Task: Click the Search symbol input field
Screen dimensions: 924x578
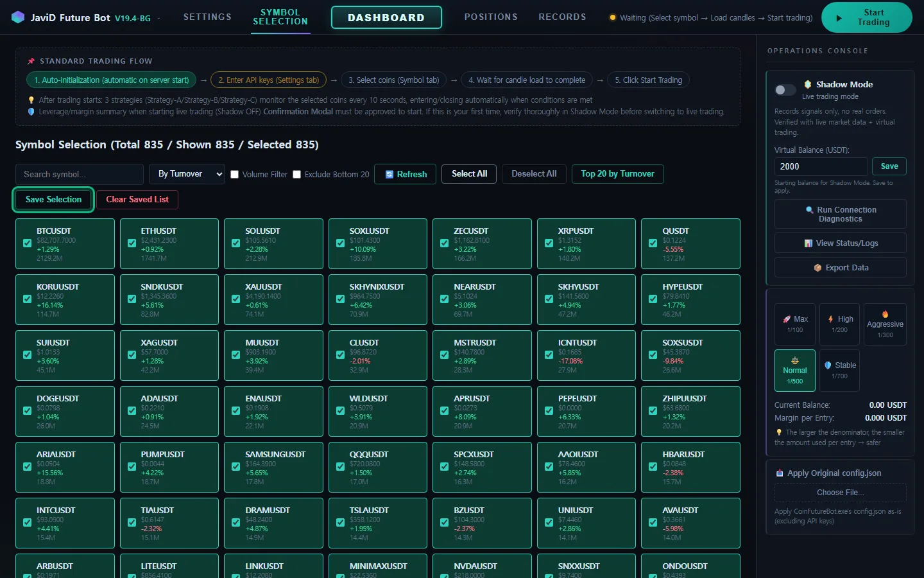Action: (80, 174)
